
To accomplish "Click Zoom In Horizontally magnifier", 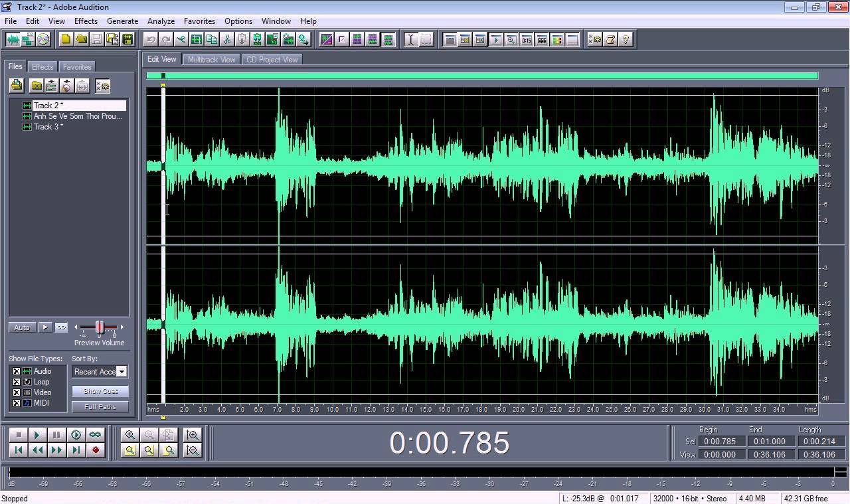I will point(130,435).
